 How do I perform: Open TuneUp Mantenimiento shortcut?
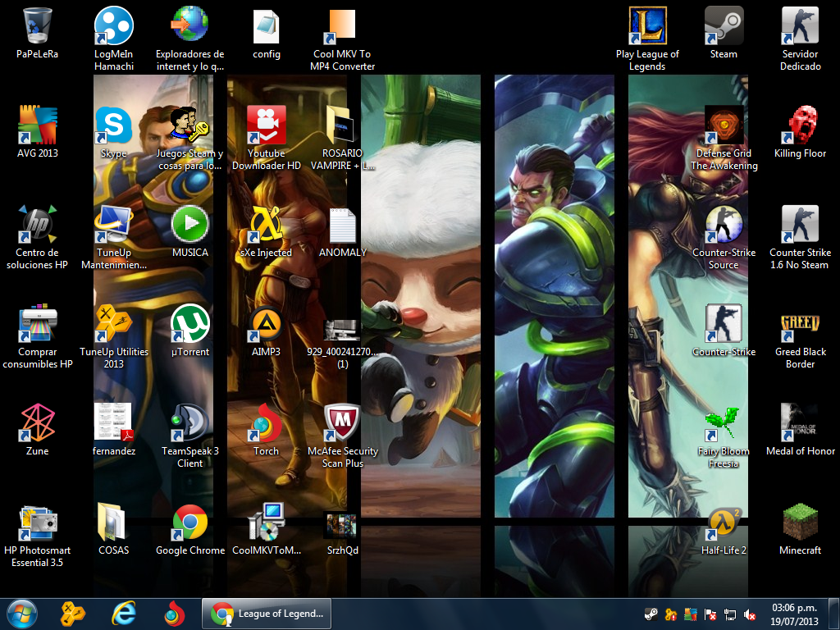(113, 224)
